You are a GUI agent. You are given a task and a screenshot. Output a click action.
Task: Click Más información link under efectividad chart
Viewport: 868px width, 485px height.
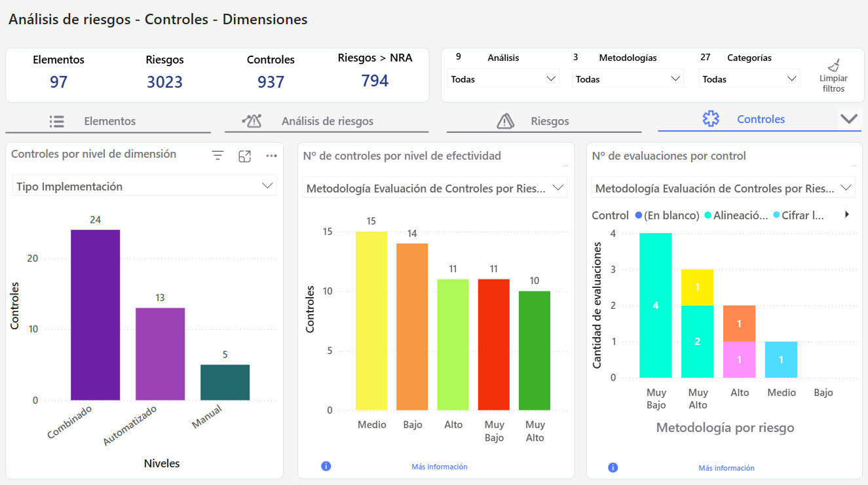[439, 467]
